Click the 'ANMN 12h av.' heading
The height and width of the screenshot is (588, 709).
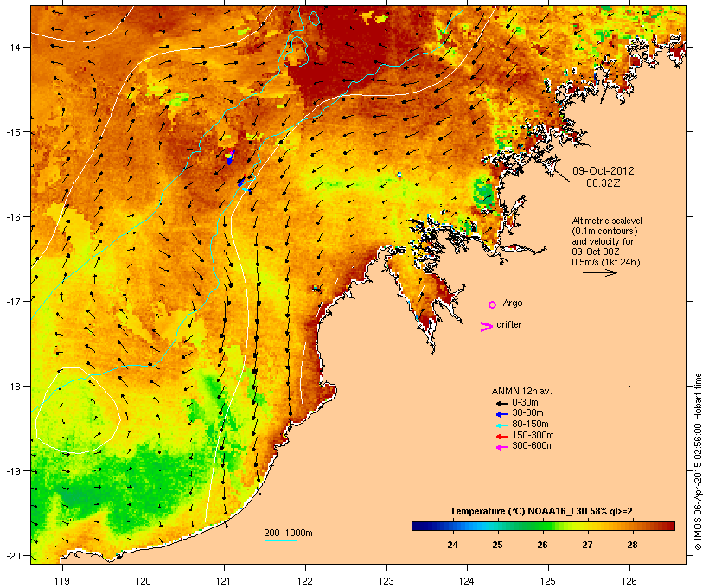tap(521, 391)
